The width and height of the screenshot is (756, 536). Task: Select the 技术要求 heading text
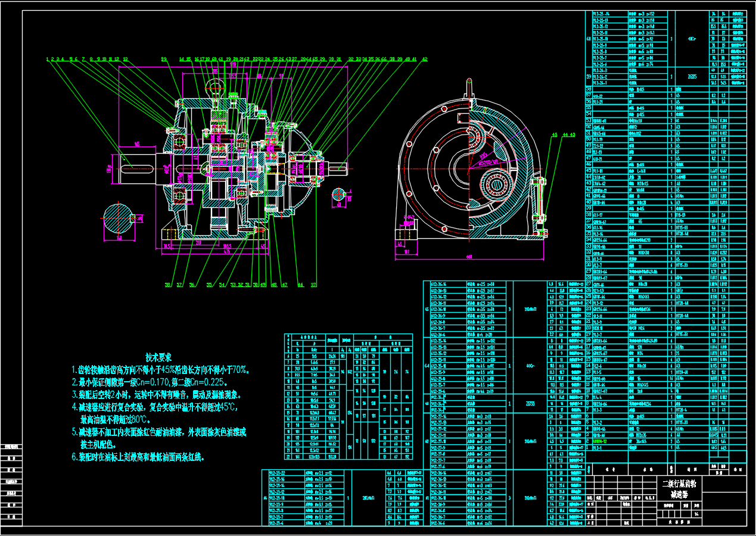pos(158,357)
